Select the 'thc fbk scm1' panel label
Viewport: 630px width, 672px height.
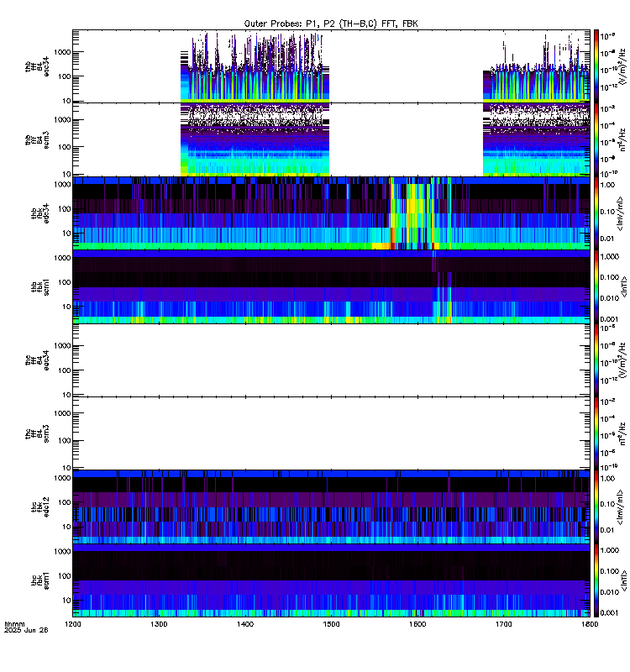pyautogui.click(x=39, y=580)
